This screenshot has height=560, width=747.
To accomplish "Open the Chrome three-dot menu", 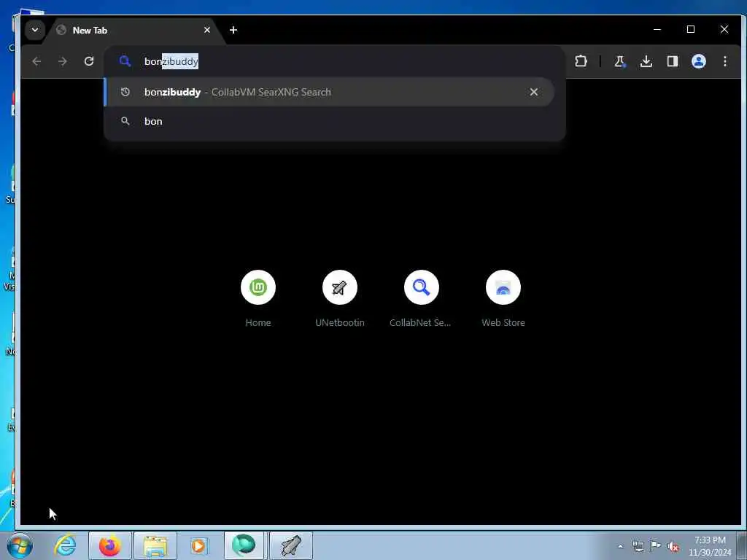I will pyautogui.click(x=724, y=61).
